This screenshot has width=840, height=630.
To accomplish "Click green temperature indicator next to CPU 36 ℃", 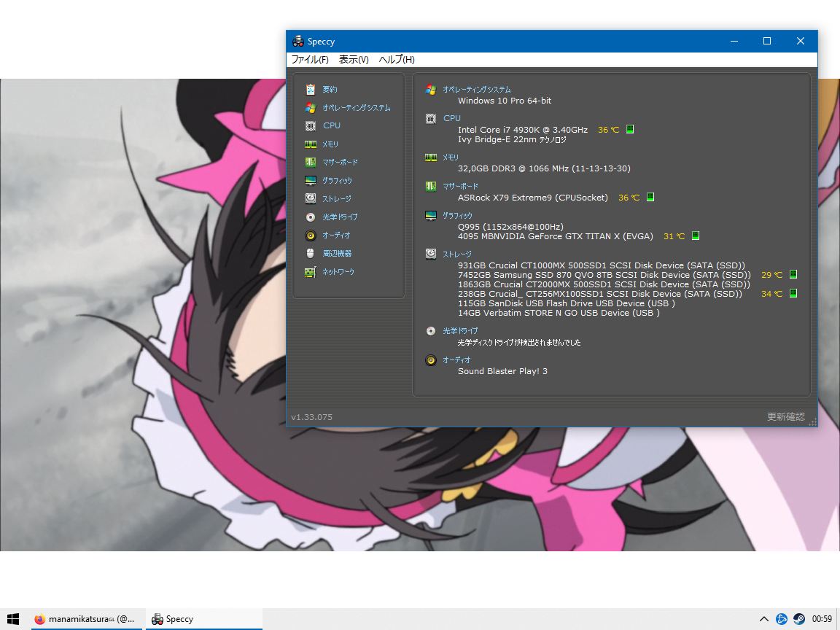I will (630, 129).
